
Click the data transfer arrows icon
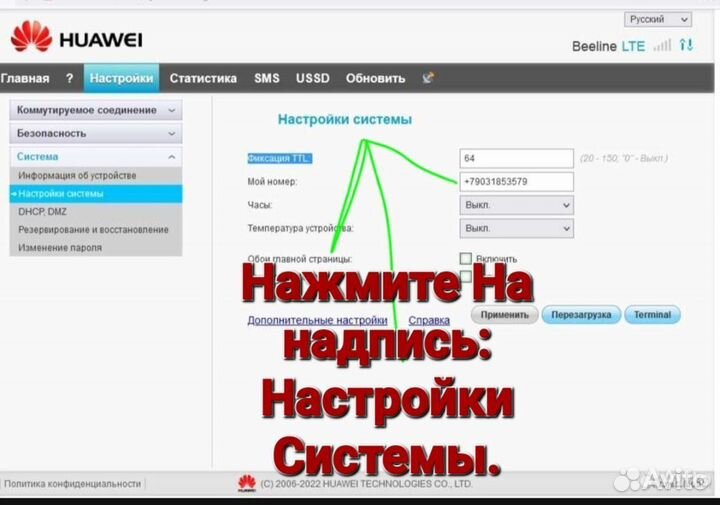tap(686, 45)
